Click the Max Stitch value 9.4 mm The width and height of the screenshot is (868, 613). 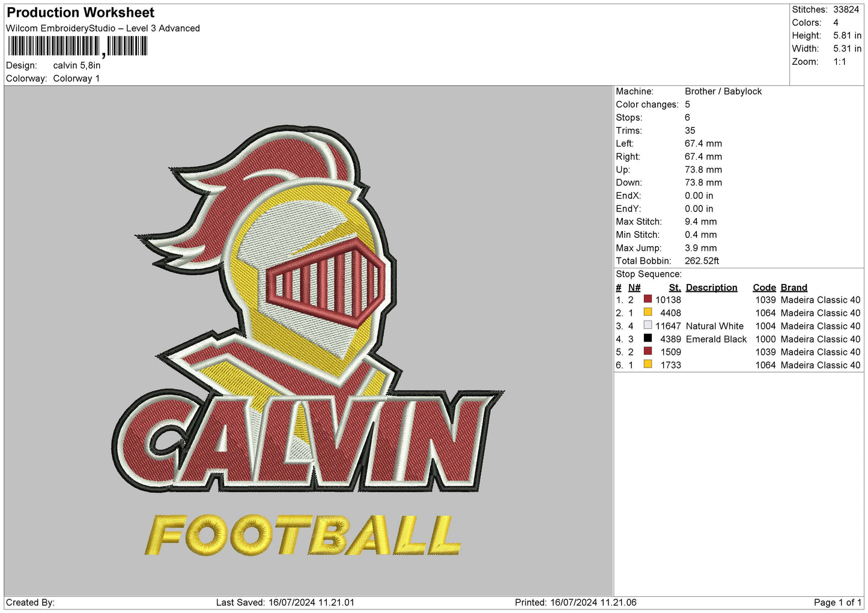click(x=701, y=222)
